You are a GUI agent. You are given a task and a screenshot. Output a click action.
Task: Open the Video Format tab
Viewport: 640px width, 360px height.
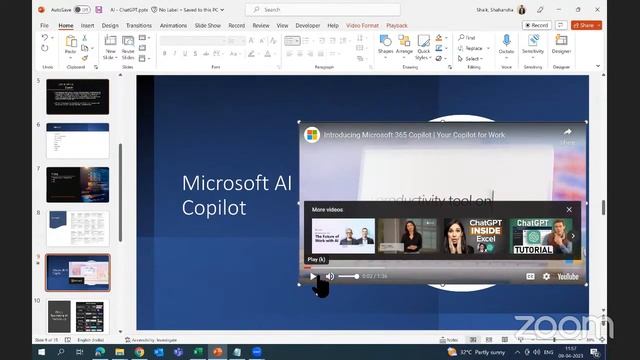coord(362,25)
